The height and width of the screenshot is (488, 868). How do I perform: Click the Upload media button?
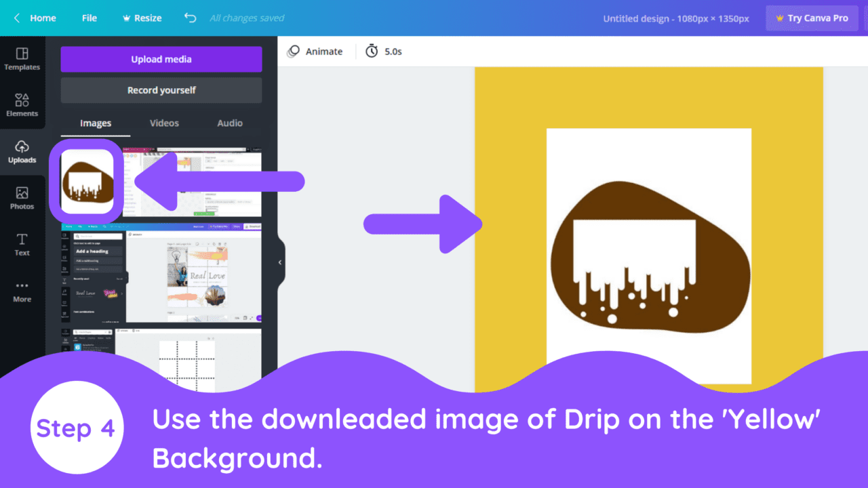[161, 59]
